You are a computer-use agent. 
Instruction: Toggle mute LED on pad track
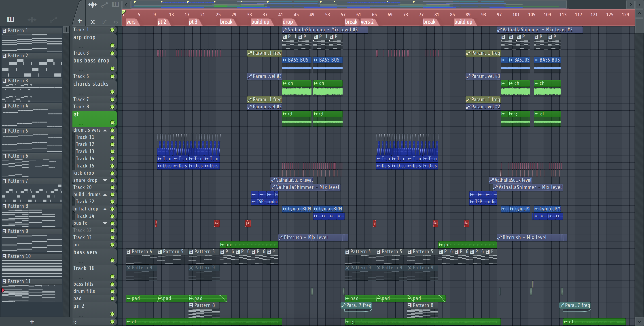tap(112, 298)
